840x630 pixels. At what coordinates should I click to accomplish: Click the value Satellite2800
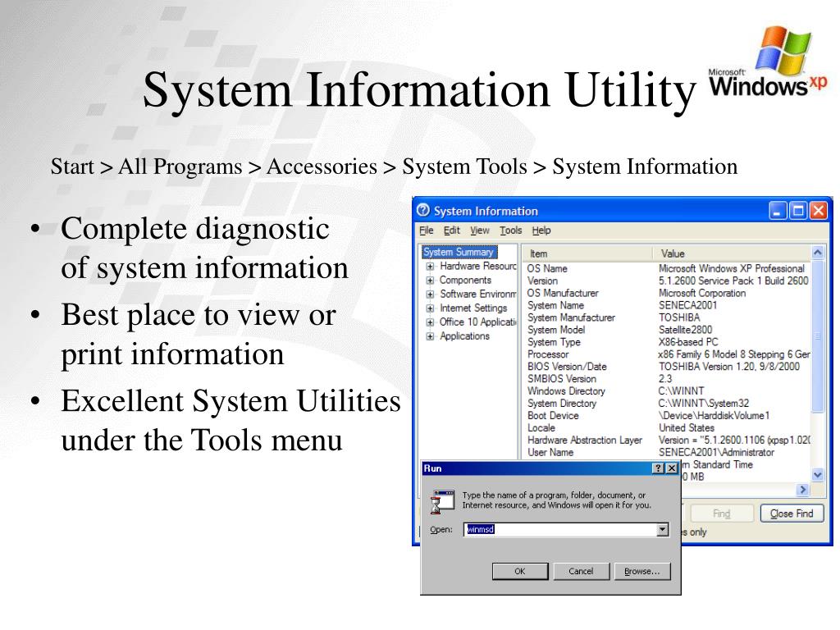coord(685,330)
